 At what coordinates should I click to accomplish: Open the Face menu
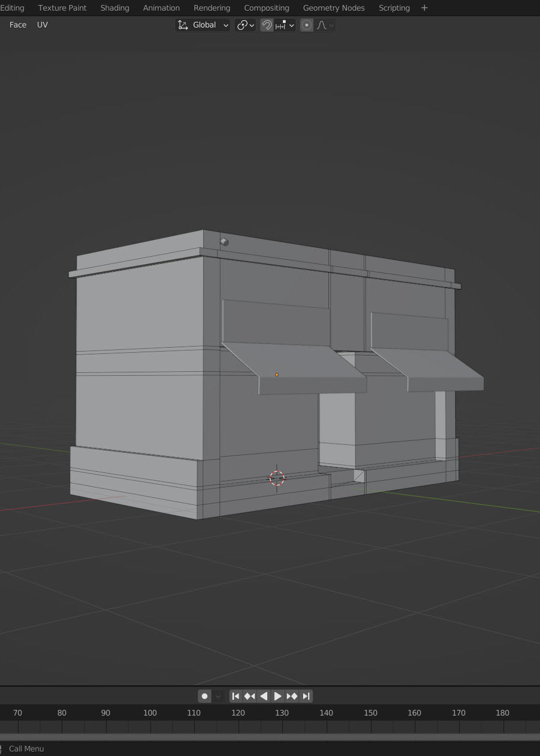[18, 25]
